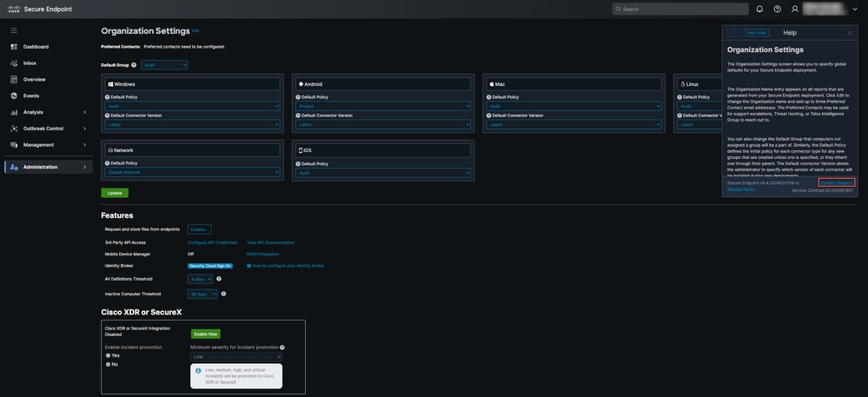This screenshot has height=397, width=868.
Task: Open Inactive Computer Threshold days dropdown
Action: [202, 294]
